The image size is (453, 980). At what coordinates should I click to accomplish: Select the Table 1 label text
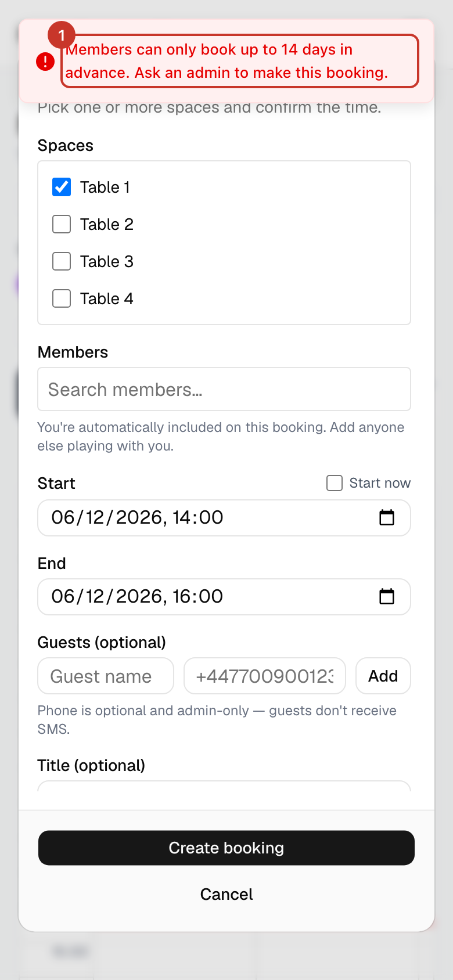point(105,187)
